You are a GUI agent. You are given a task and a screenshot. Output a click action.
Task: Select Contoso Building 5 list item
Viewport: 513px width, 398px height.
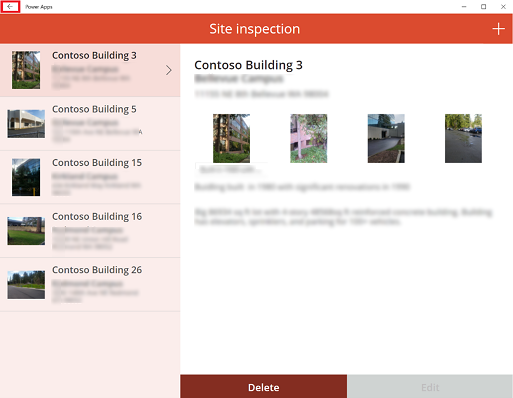pyautogui.click(x=90, y=124)
